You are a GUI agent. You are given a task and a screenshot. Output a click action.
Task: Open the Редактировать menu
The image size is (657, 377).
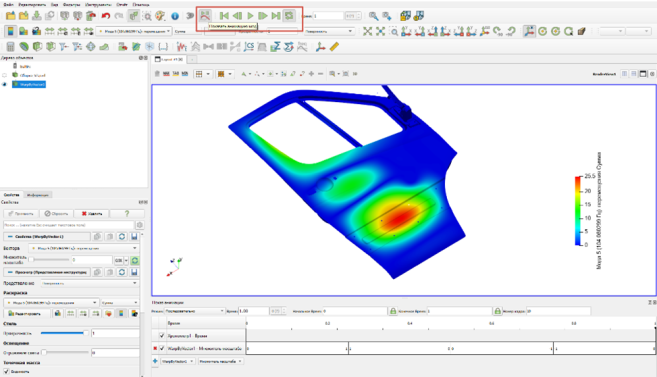(x=32, y=4)
